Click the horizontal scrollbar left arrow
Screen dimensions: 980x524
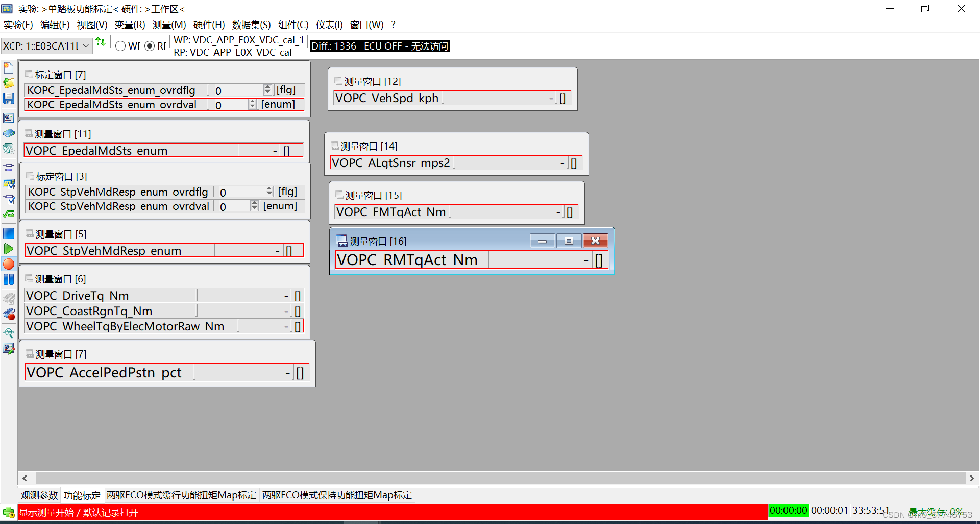pos(24,478)
